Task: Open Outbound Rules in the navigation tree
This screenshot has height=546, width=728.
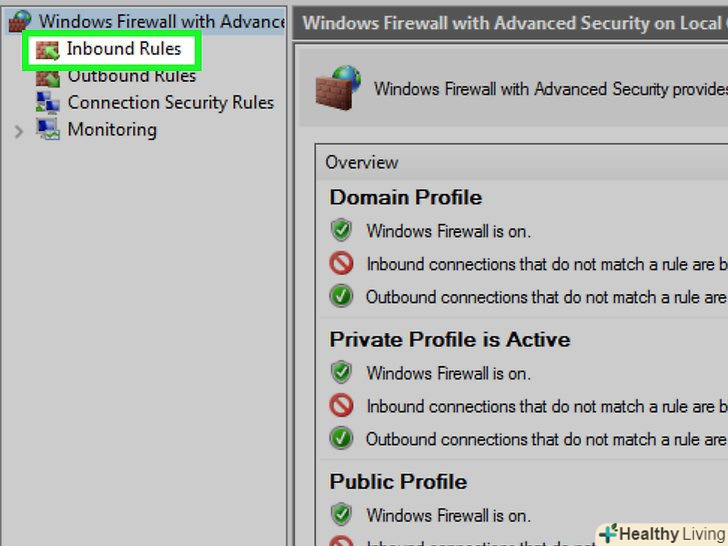Action: coord(132,76)
